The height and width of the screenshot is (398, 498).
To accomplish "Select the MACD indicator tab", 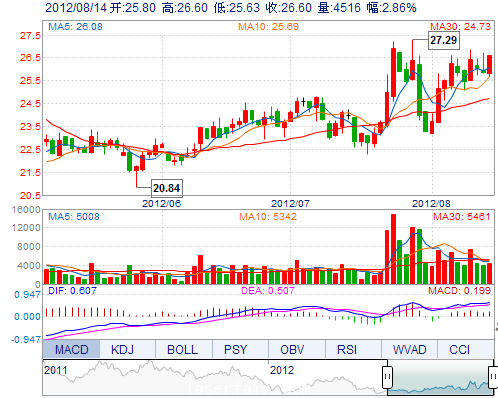I will (71, 349).
